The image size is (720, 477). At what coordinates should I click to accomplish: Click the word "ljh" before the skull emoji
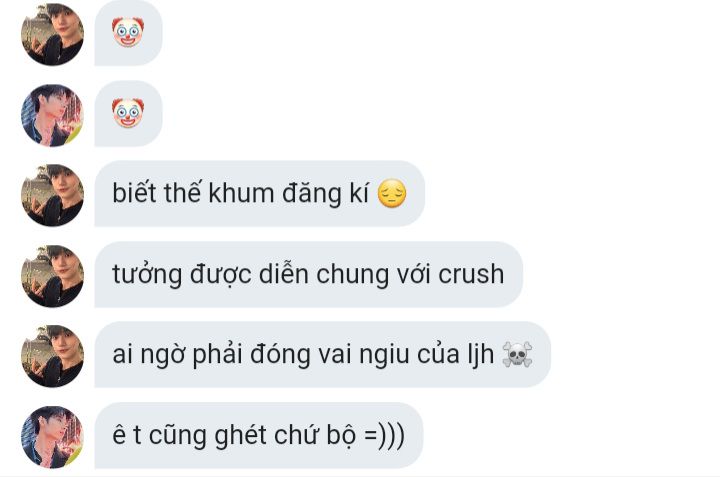481,354
